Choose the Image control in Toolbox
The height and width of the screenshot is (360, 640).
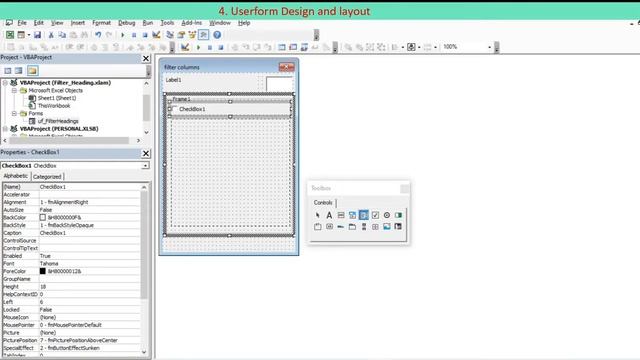click(x=387, y=227)
